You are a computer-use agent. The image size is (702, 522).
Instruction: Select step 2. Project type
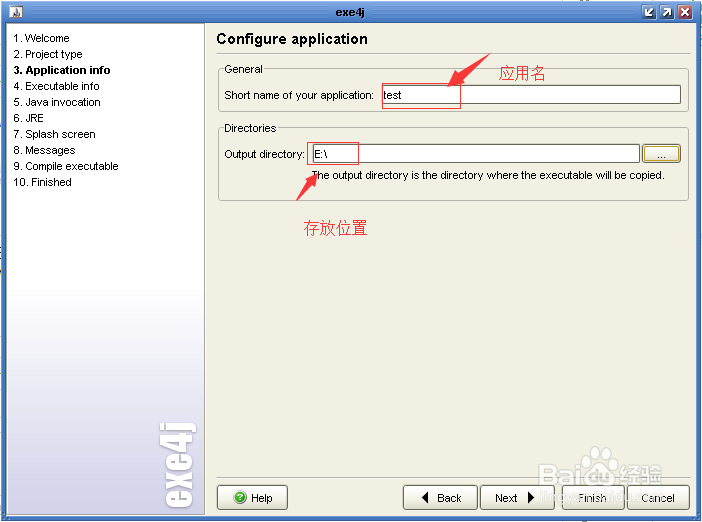(48, 54)
